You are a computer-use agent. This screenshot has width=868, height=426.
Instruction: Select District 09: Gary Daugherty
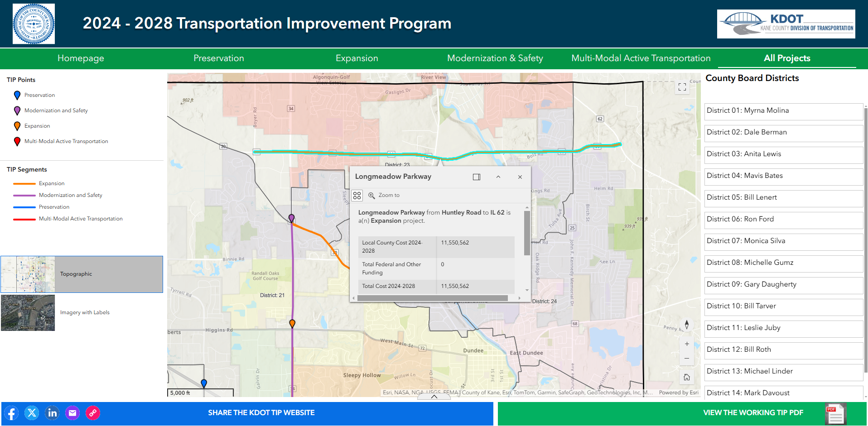(783, 285)
